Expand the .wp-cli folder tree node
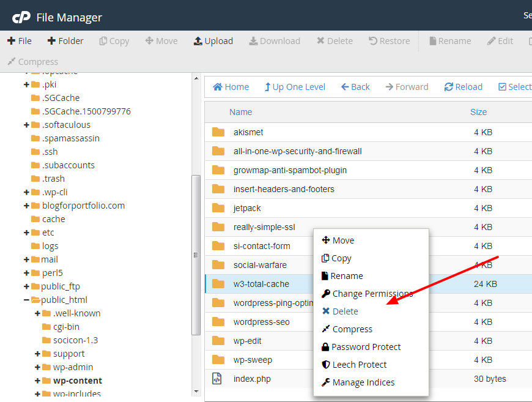532x402 pixels. [26, 193]
